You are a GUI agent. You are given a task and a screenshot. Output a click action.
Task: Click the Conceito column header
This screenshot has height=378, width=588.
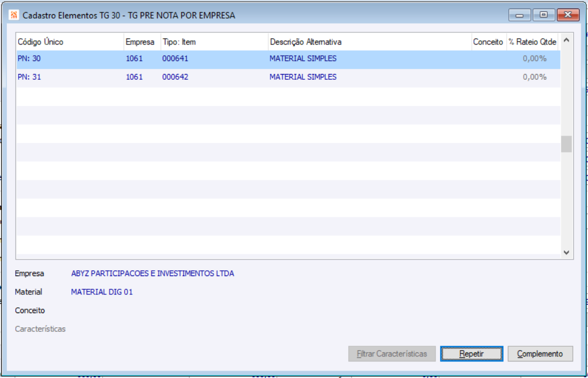pos(488,42)
